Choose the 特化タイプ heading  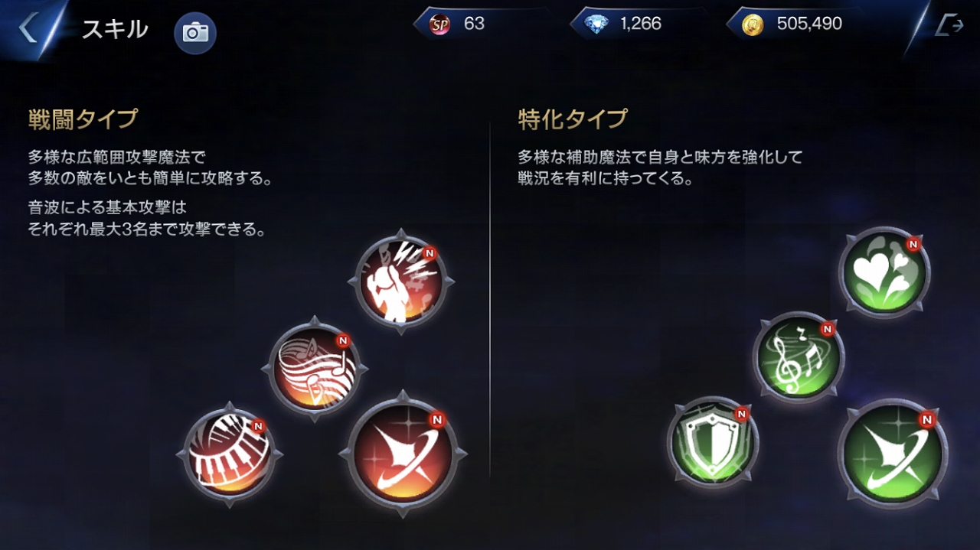[x=573, y=119]
